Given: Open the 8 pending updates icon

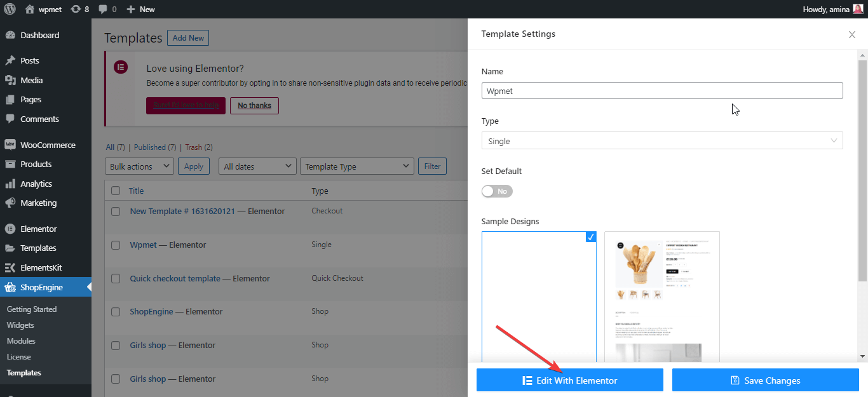Looking at the screenshot, I should coord(76,9).
